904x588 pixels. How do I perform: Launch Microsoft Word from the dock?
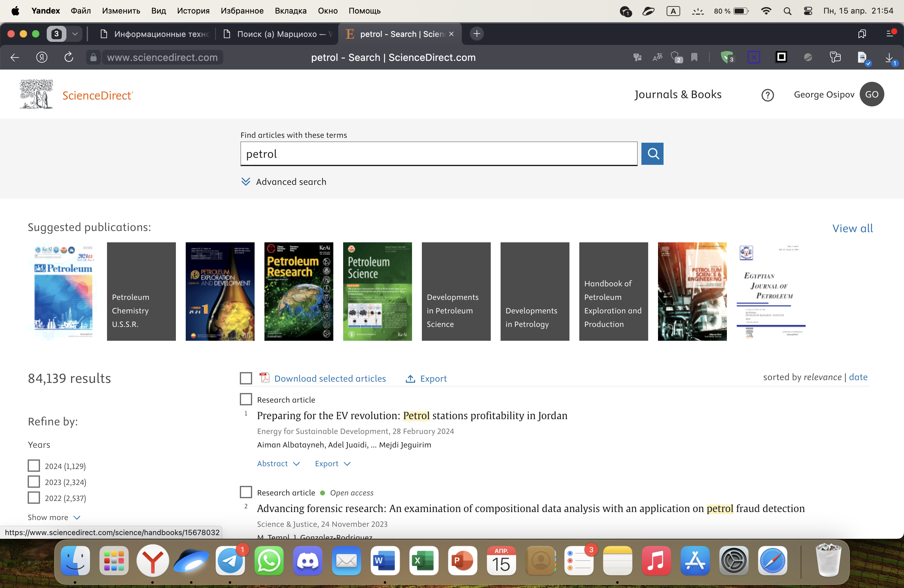pos(385,561)
